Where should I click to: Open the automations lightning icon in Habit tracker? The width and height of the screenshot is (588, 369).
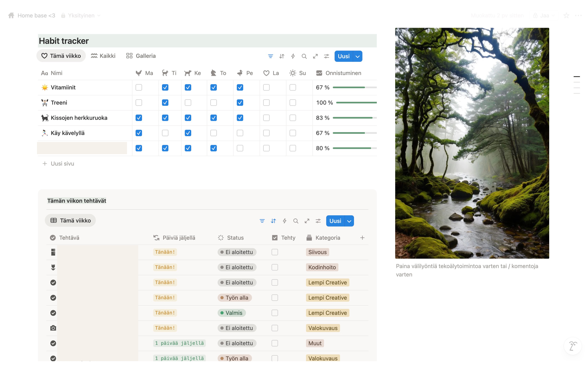(293, 56)
